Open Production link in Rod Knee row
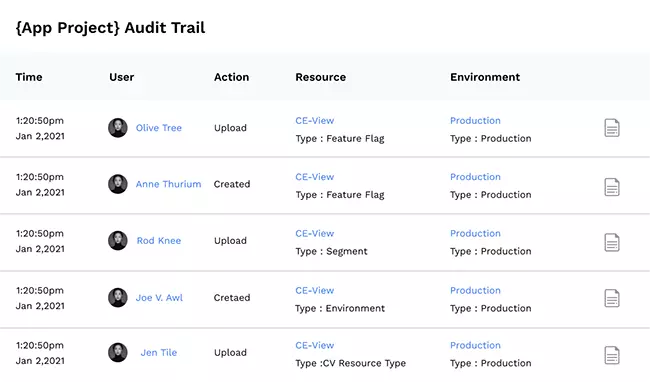The height and width of the screenshot is (382, 650). [475, 234]
